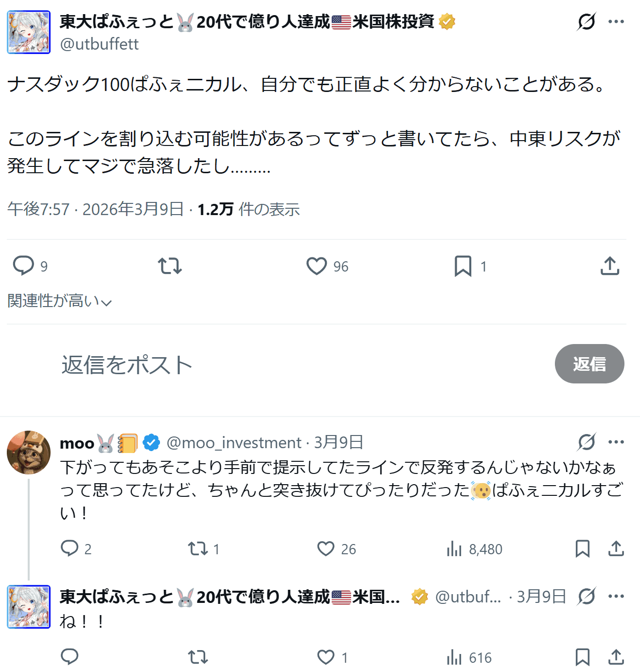Open the @moo_investment profile link
The height and width of the screenshot is (672, 640).
coord(234,443)
